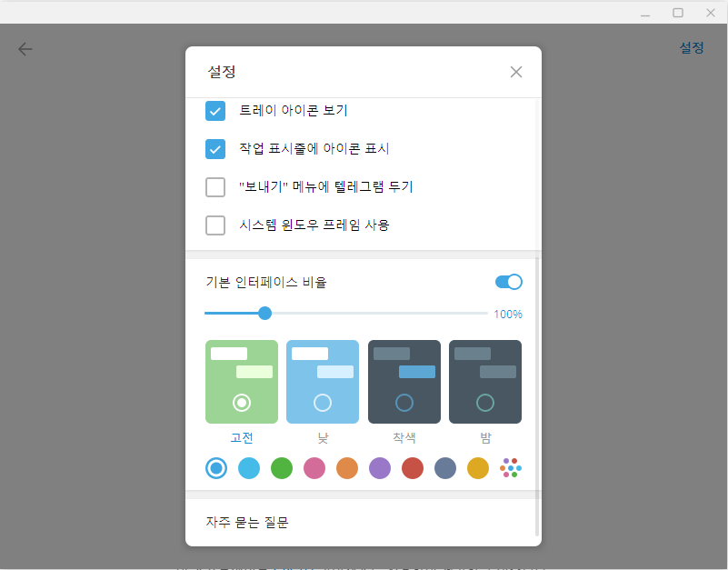Adjust the interface scale slider
This screenshot has width=728, height=570.
264,313
